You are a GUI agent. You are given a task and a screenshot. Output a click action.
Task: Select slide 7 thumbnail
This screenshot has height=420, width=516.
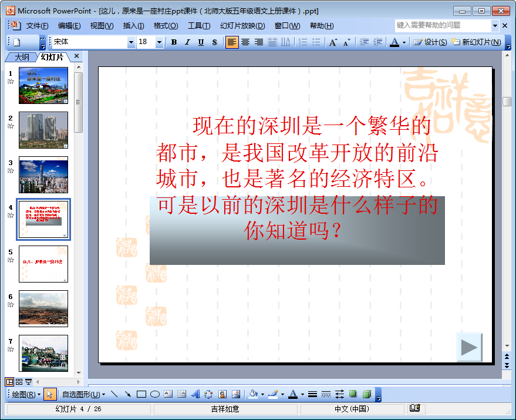click(43, 353)
